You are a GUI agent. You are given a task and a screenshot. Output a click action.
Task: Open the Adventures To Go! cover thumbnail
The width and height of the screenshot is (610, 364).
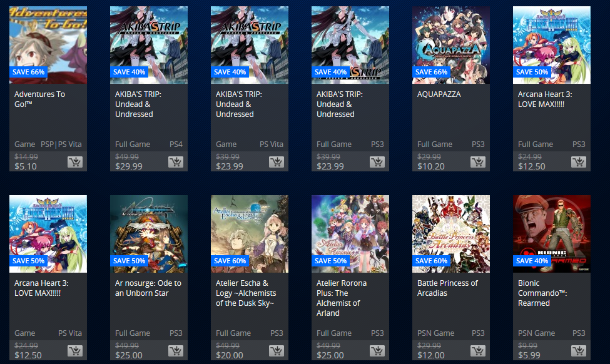(48, 45)
